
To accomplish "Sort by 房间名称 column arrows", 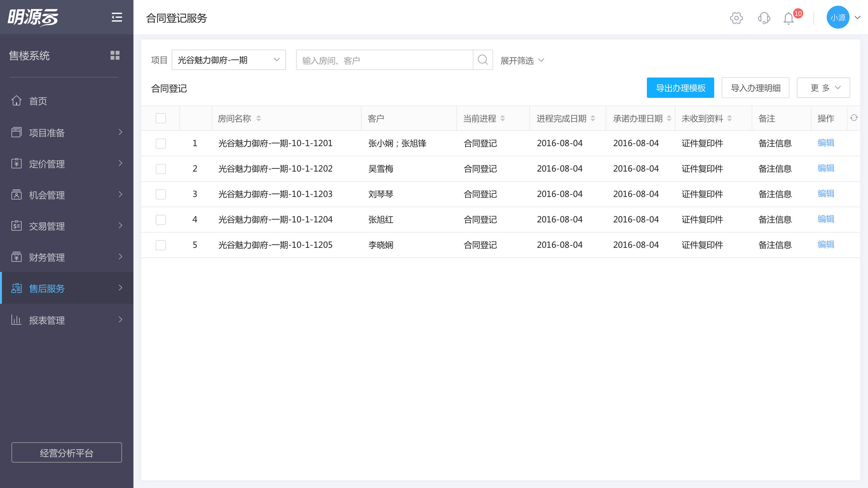I will pyautogui.click(x=258, y=118).
